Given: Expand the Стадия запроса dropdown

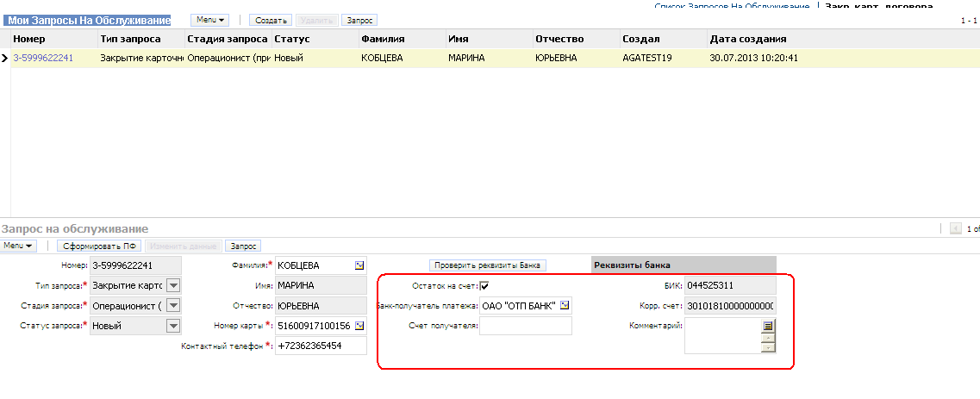Looking at the screenshot, I should click(x=174, y=305).
